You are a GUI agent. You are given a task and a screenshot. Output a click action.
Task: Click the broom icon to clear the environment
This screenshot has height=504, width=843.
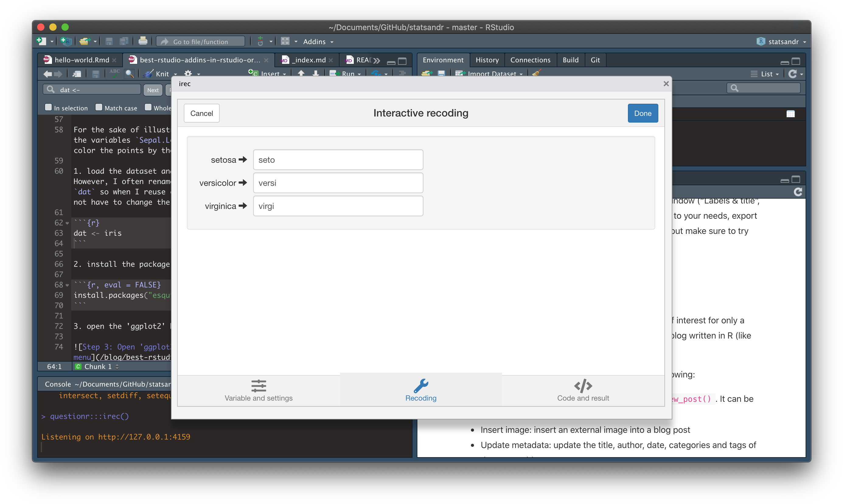536,74
